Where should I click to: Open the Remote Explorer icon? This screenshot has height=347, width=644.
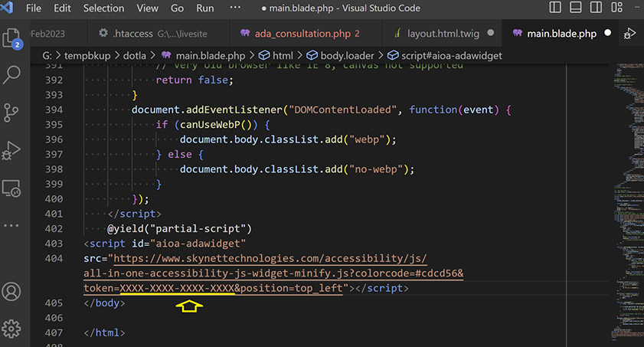tap(11, 187)
